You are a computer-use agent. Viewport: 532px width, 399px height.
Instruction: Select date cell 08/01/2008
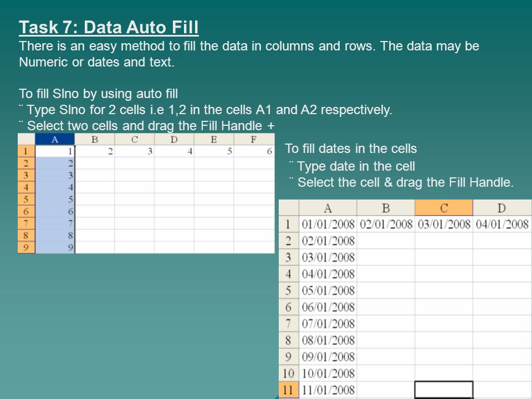point(328,340)
